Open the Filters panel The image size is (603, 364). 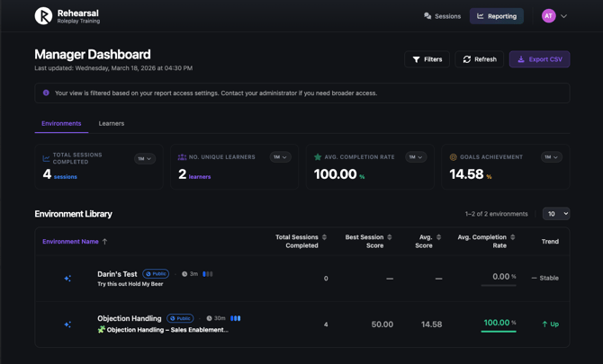click(427, 59)
